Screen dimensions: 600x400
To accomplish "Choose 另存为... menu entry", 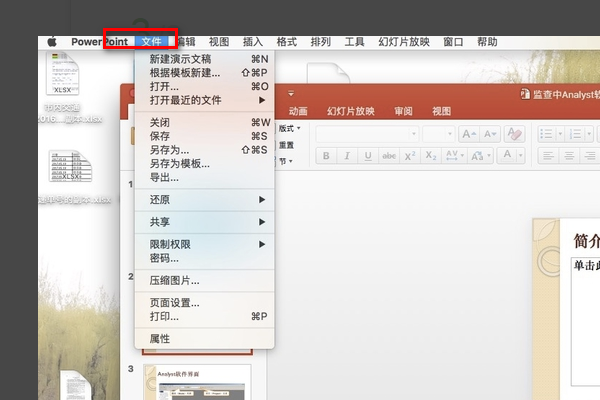I will click(205, 150).
